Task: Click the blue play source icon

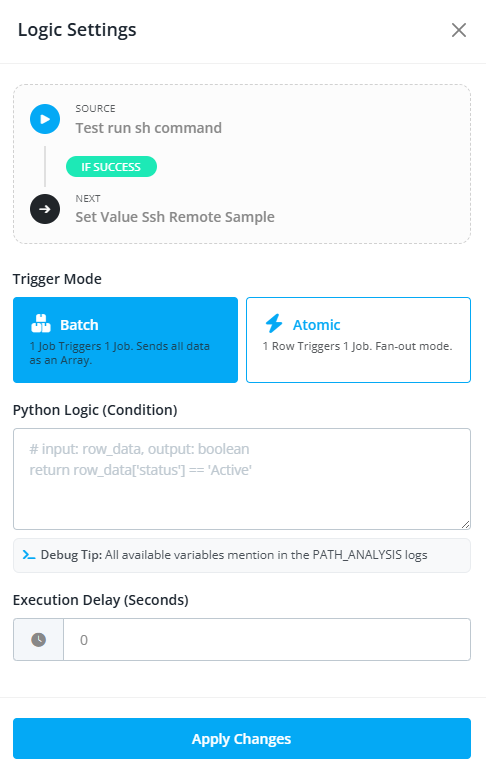Action: (x=45, y=119)
